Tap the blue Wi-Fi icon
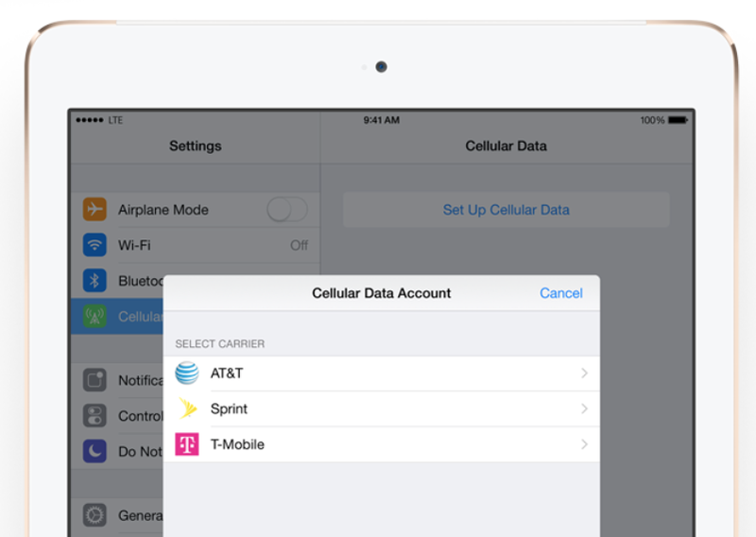 [94, 245]
